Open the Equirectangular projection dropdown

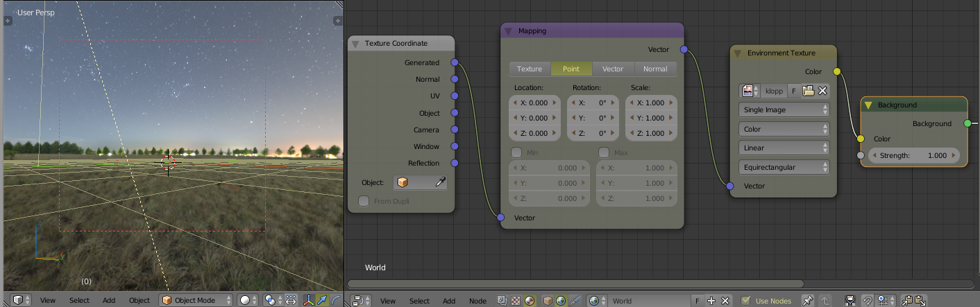click(784, 167)
